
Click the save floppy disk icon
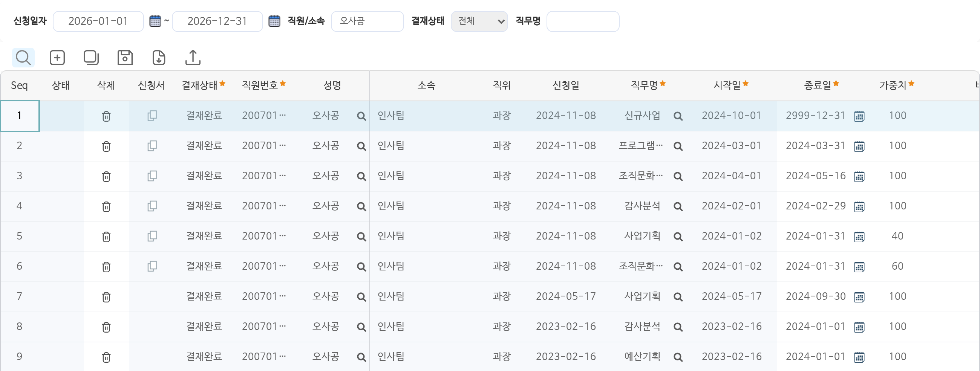click(x=125, y=58)
